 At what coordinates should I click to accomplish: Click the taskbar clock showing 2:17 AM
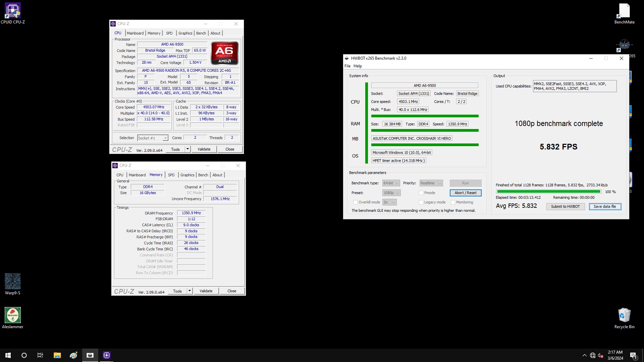point(615,355)
